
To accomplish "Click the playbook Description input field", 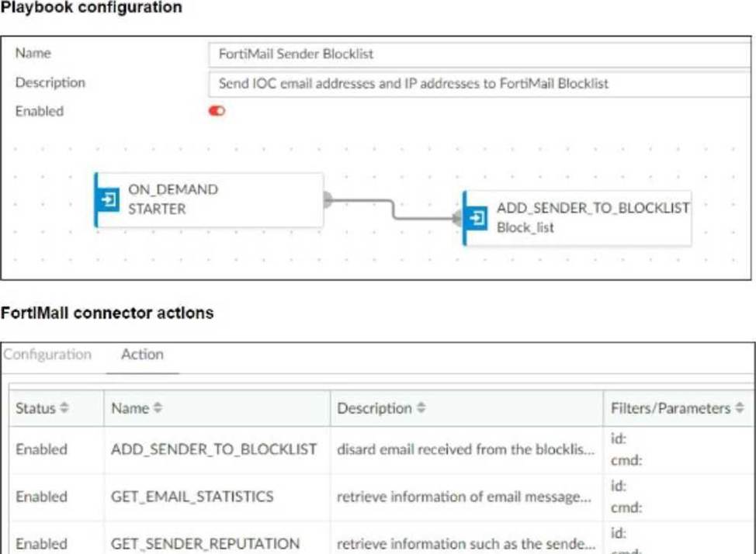I will click(477, 83).
